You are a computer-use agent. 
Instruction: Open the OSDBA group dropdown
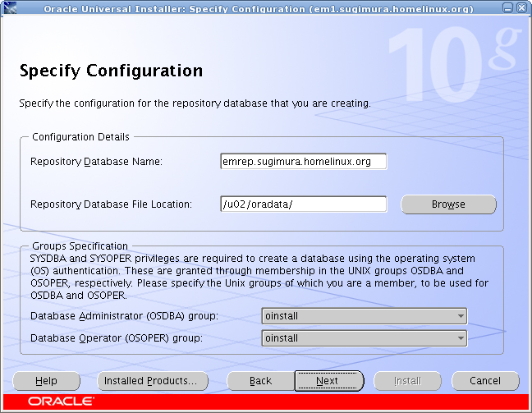click(365, 316)
